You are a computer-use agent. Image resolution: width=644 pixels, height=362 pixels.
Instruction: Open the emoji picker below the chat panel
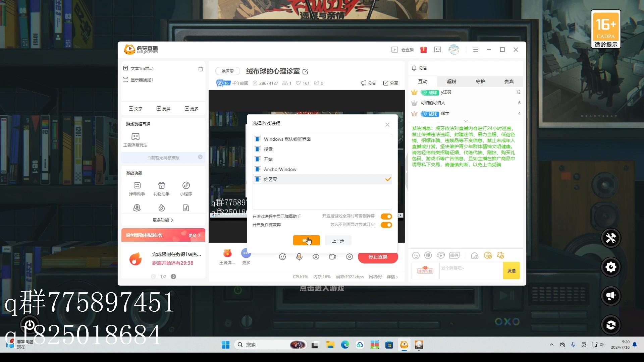(416, 255)
